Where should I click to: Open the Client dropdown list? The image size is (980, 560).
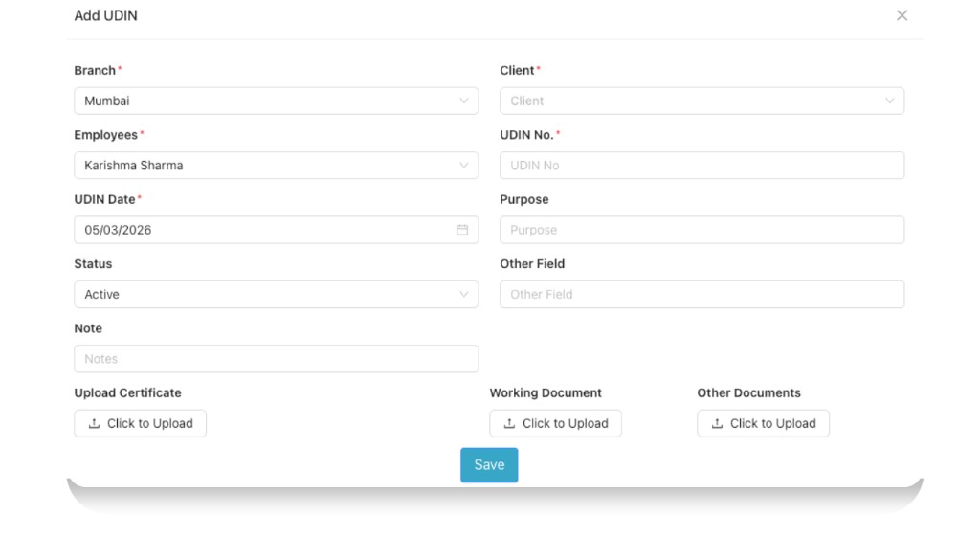click(x=702, y=101)
